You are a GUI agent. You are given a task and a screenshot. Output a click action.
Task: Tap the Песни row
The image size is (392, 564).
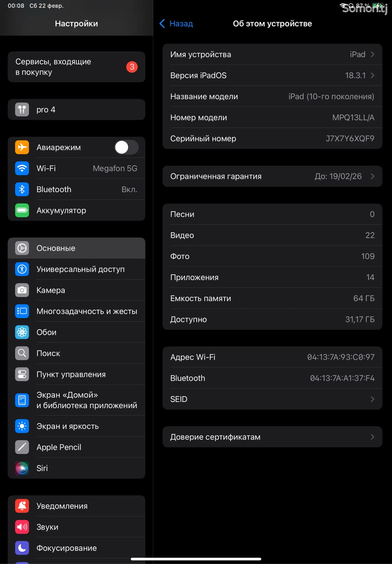pos(272,214)
